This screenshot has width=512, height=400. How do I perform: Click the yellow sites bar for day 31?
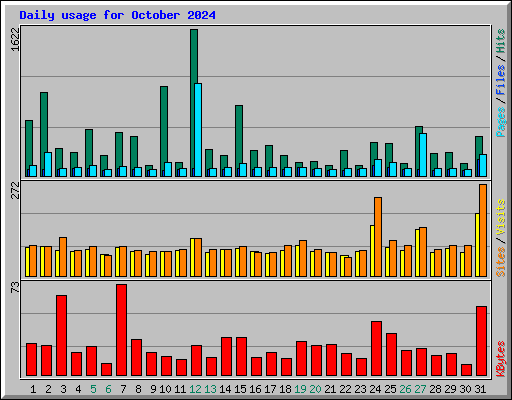click(477, 245)
